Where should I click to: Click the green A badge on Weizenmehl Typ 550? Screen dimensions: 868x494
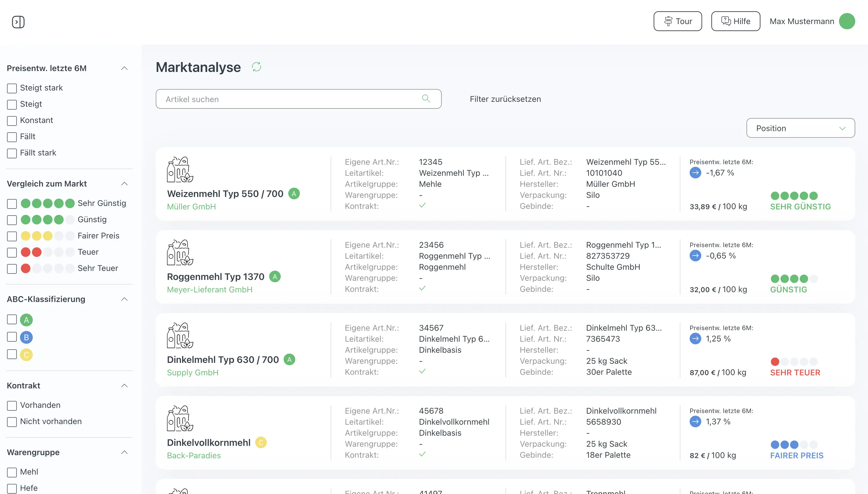coord(294,193)
